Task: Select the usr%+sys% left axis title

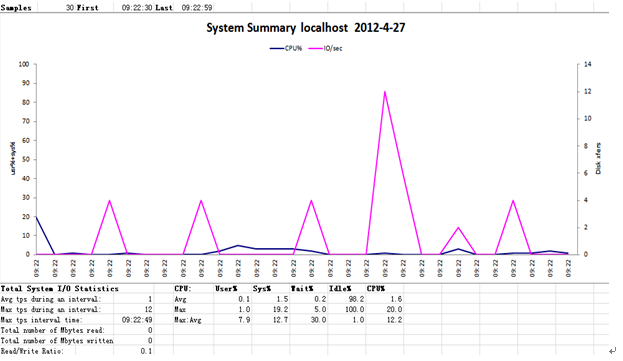Action: (x=13, y=158)
